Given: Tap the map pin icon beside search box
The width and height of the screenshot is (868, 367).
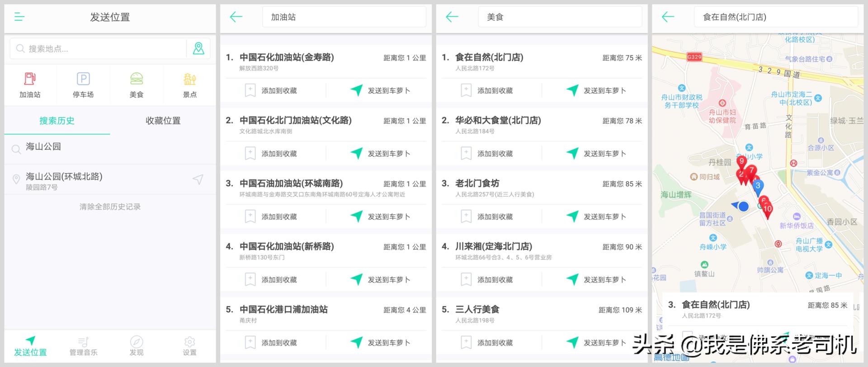Looking at the screenshot, I should click(x=198, y=48).
